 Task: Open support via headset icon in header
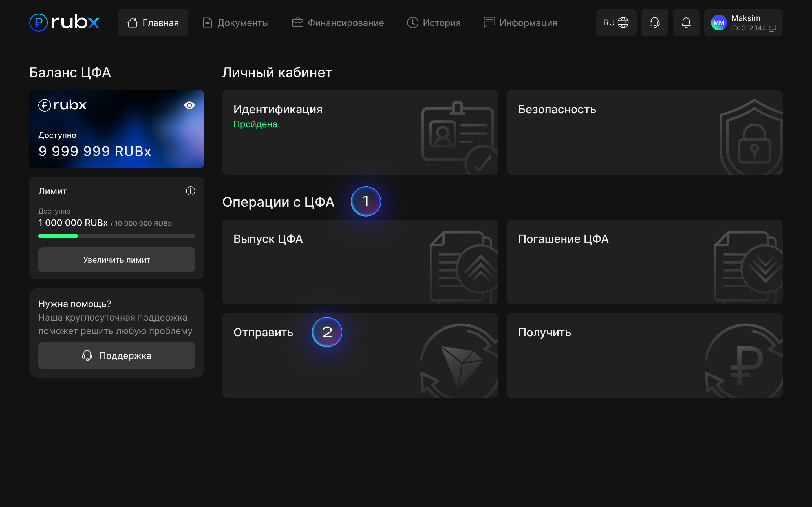tap(654, 23)
